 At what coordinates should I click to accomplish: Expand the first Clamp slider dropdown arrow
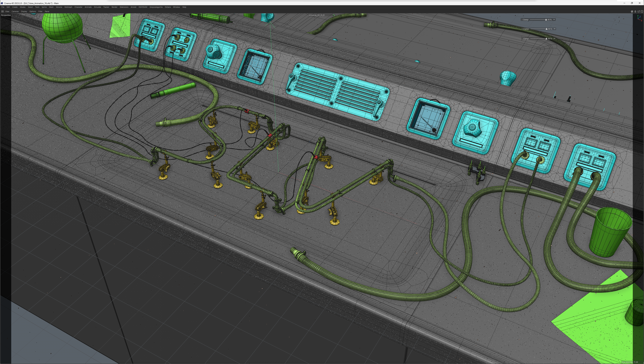(554, 19)
